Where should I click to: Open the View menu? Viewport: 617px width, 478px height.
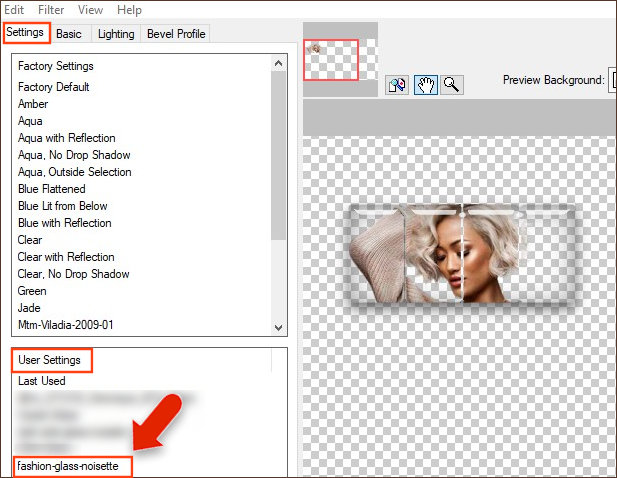90,9
